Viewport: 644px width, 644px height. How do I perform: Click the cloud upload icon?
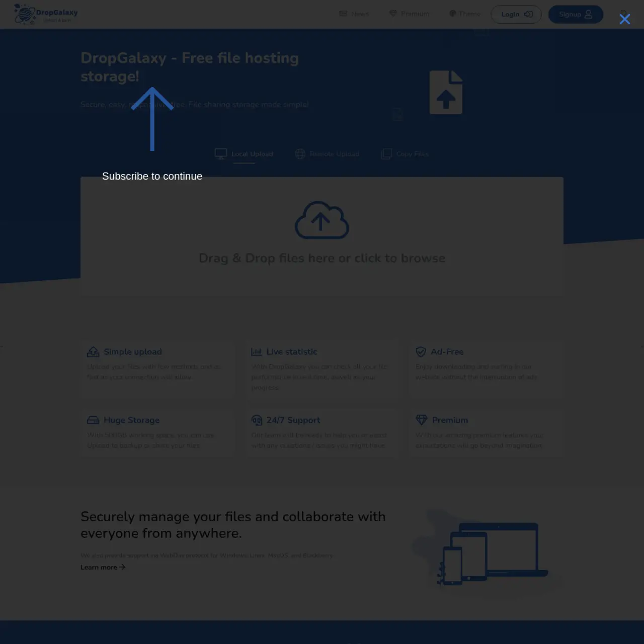(321, 220)
